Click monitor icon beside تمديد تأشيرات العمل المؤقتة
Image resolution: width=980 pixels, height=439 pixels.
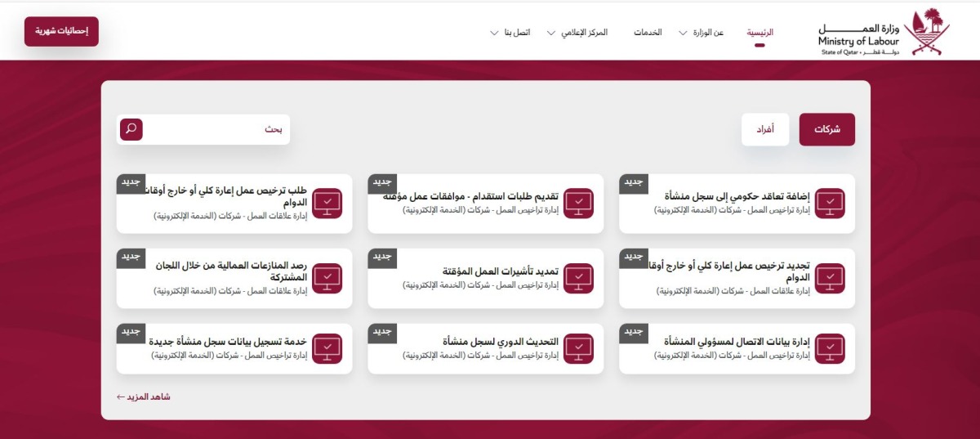[x=578, y=278]
